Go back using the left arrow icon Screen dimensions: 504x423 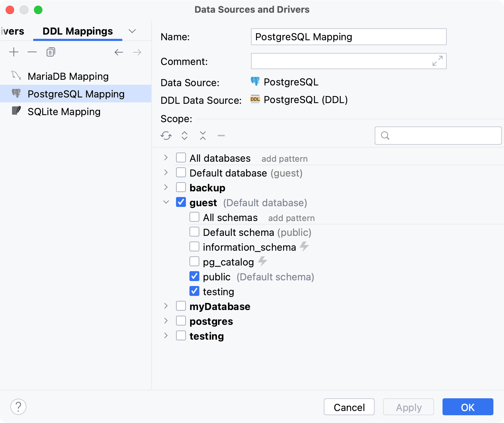point(119,52)
